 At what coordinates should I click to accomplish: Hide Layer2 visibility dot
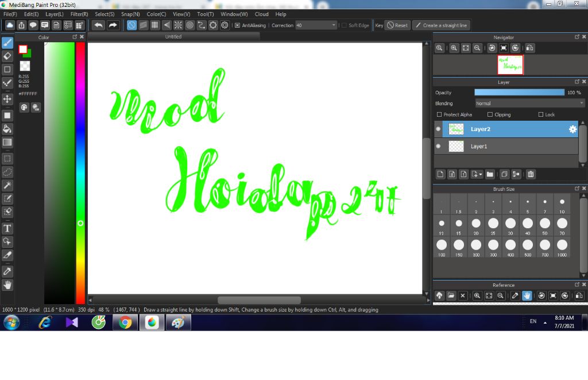click(438, 129)
